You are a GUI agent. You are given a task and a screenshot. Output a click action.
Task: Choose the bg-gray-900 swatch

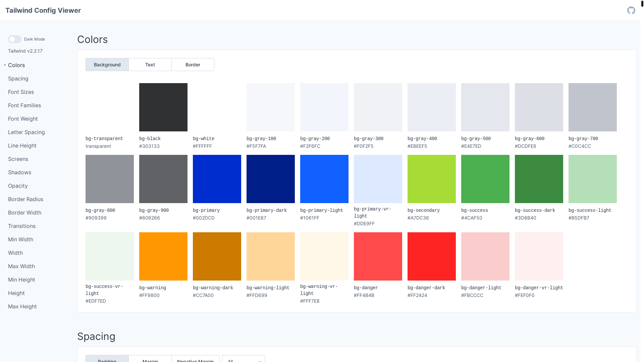click(x=163, y=179)
